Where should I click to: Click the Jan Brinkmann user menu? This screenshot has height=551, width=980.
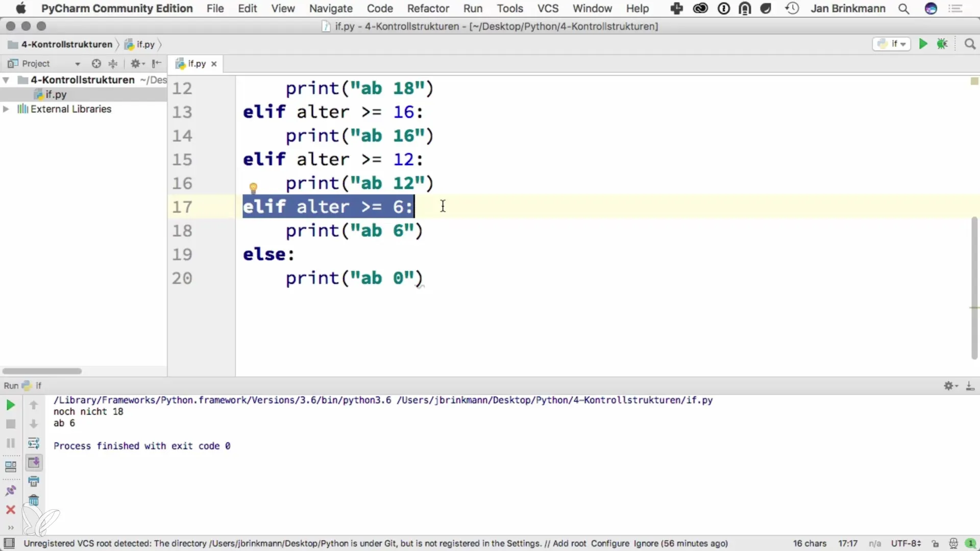click(848, 8)
